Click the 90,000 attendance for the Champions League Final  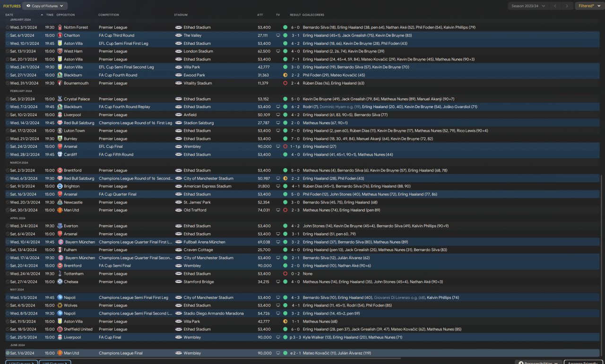tap(264, 353)
